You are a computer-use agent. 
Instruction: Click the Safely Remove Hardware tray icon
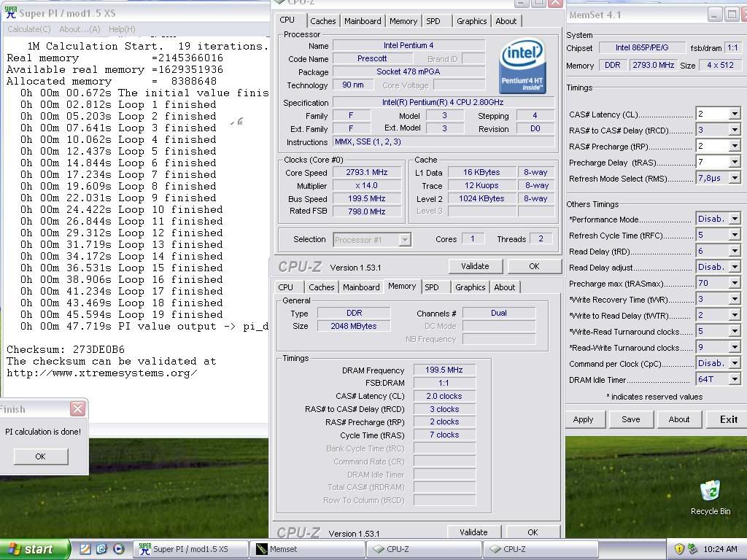[692, 549]
